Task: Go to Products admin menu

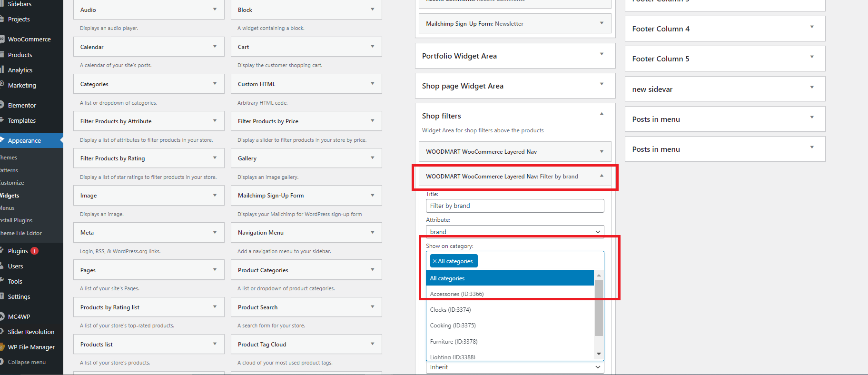Action: coord(20,55)
